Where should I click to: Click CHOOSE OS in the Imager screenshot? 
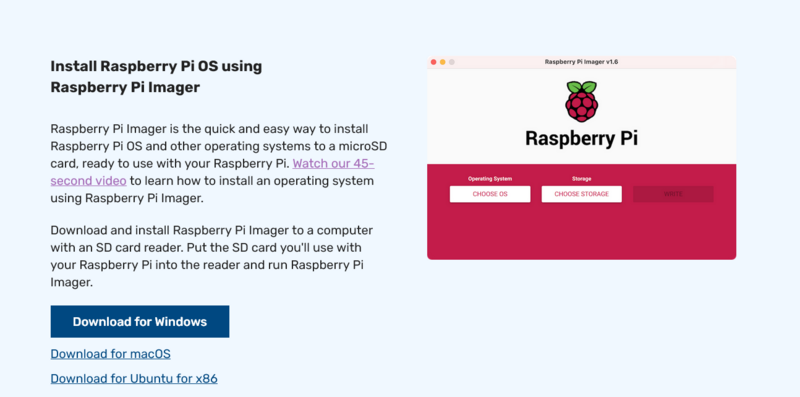coord(490,194)
